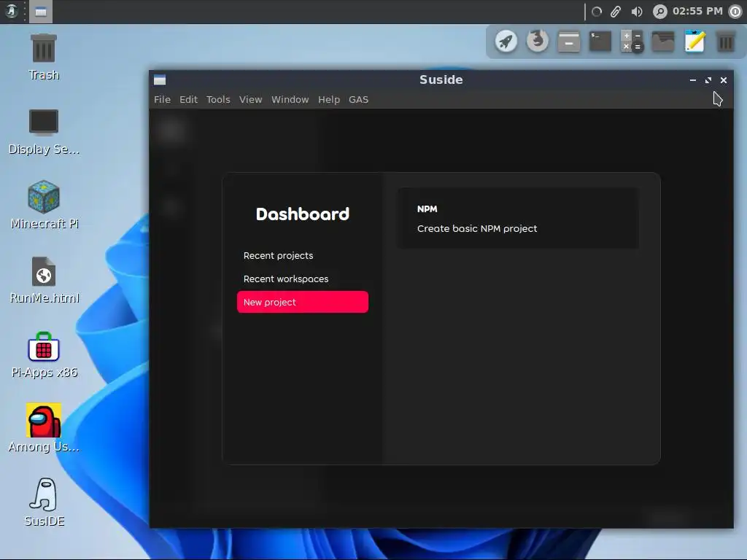Open the Tools menu

(218, 99)
